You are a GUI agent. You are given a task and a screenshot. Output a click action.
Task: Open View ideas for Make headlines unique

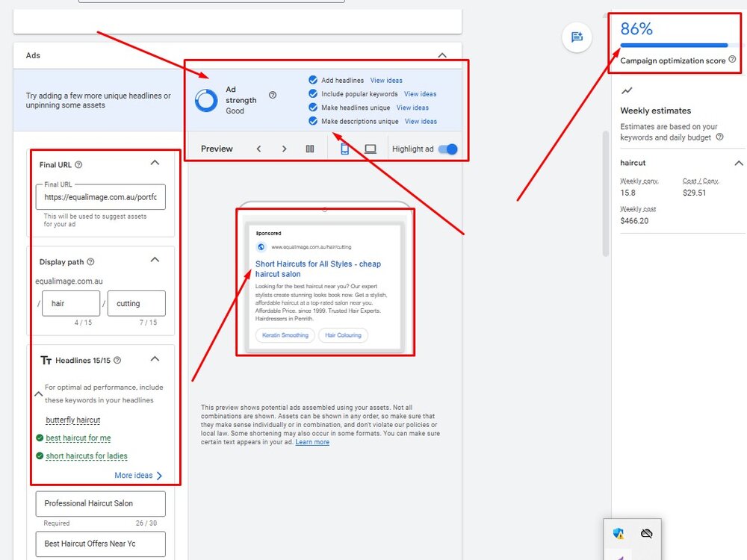pyautogui.click(x=412, y=108)
